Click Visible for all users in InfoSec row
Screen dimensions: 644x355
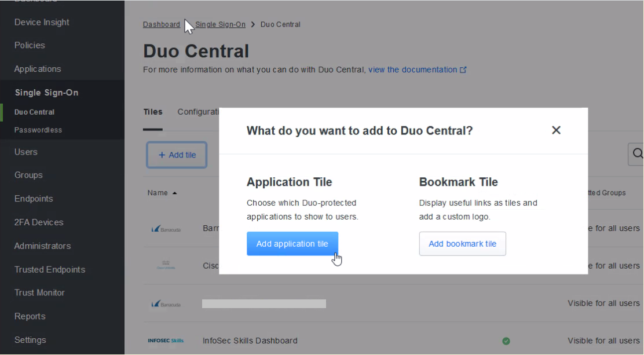pos(603,341)
